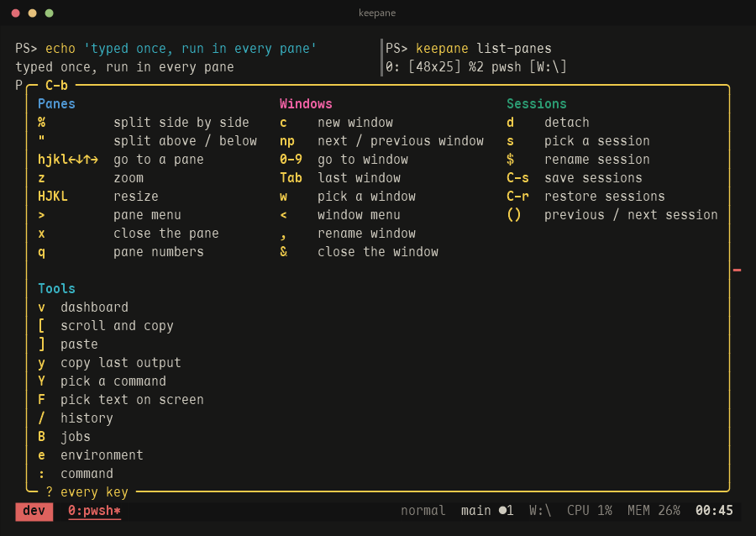Select 'pane numbers' entry

tap(159, 252)
